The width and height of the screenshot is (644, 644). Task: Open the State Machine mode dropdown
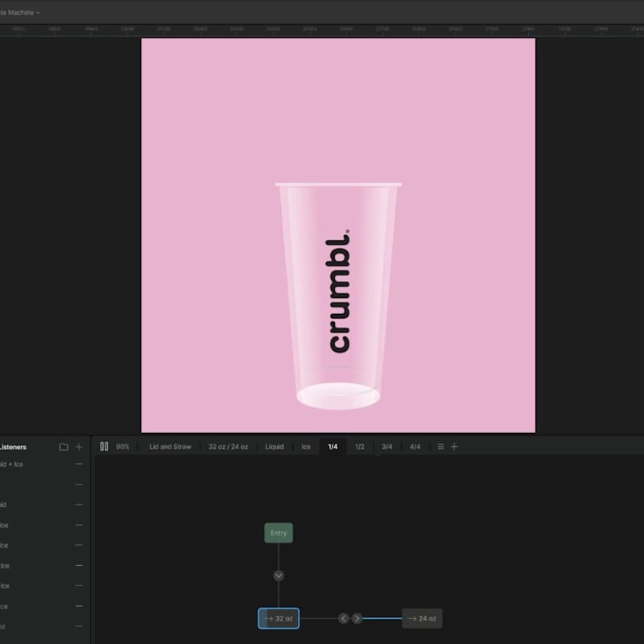point(19,13)
